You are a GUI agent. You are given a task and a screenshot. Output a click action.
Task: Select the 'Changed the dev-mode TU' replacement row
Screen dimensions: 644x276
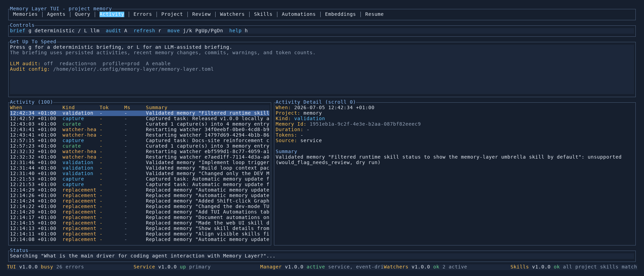coord(140,206)
